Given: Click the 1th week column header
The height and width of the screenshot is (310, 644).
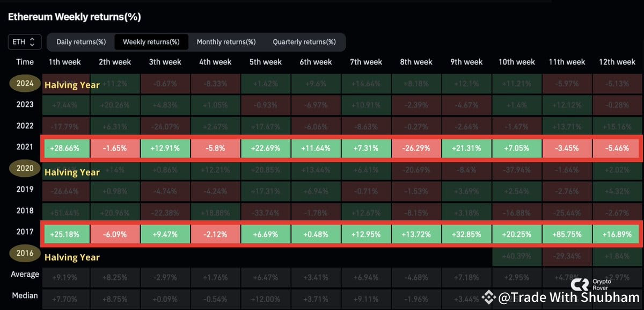Looking at the screenshot, I should (64, 62).
